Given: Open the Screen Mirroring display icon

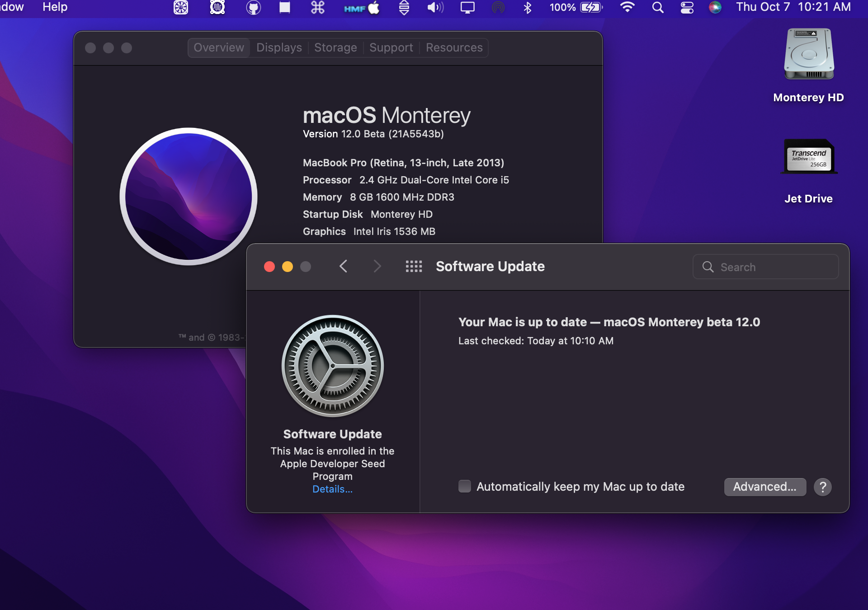Looking at the screenshot, I should [x=467, y=7].
